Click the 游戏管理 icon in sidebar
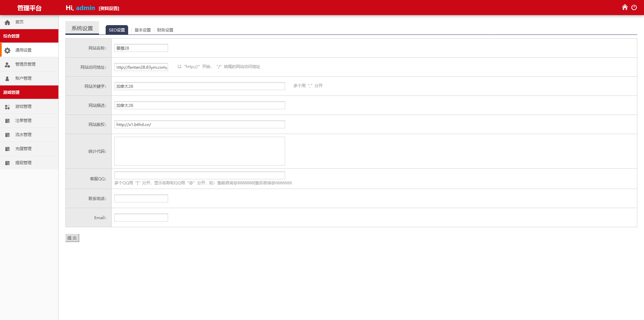This screenshot has width=644, height=320. 7,107
